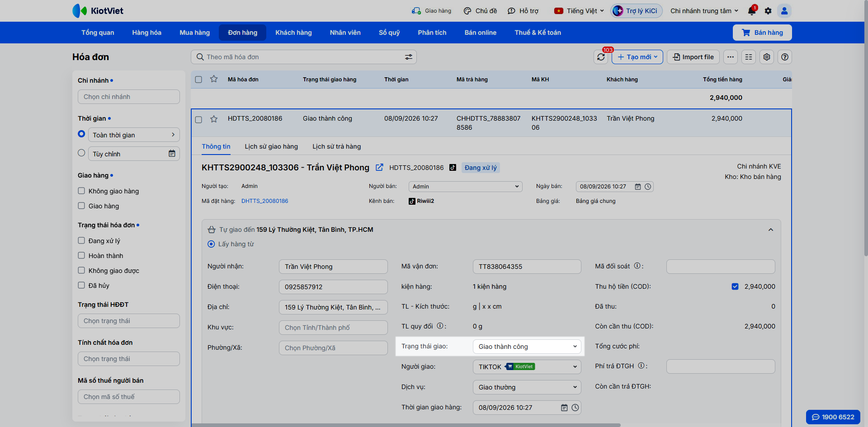The height and width of the screenshot is (427, 868).
Task: Switch to Lịch sử giao hàng tab
Action: (271, 146)
